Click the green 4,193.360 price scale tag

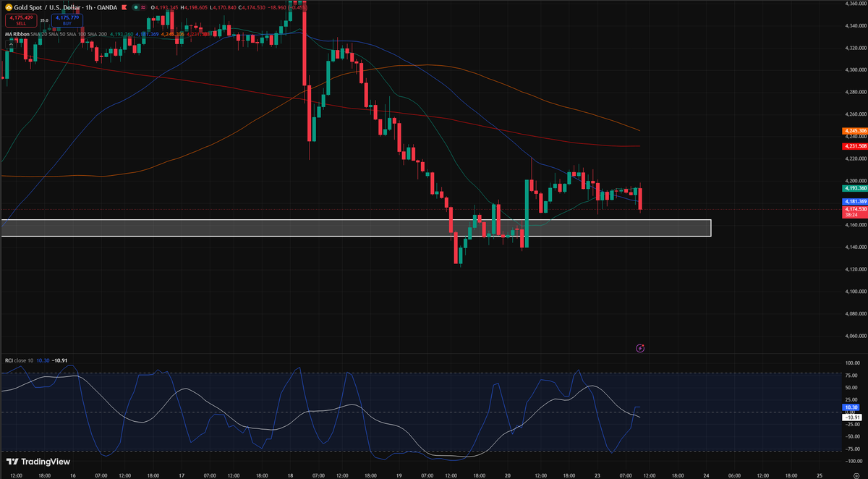click(x=854, y=187)
